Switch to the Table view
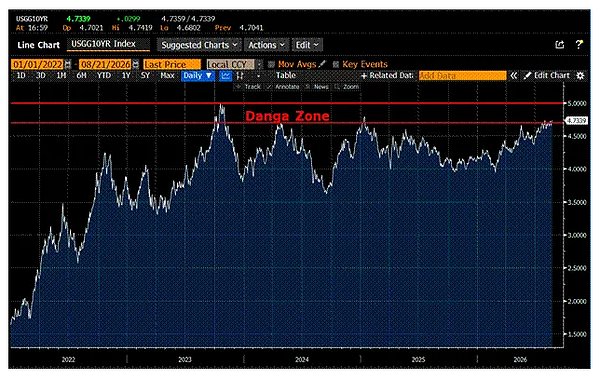This screenshot has height=379, width=600. click(285, 75)
